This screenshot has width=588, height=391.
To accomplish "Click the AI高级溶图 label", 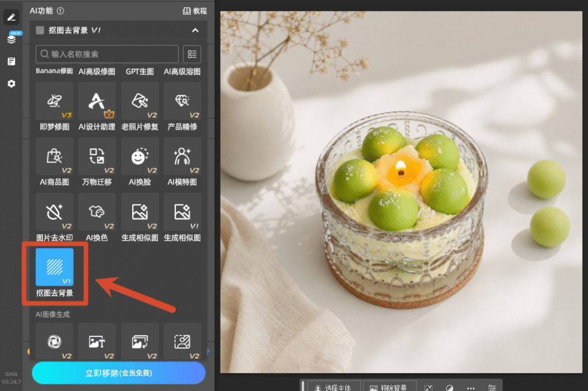I will pos(182,71).
